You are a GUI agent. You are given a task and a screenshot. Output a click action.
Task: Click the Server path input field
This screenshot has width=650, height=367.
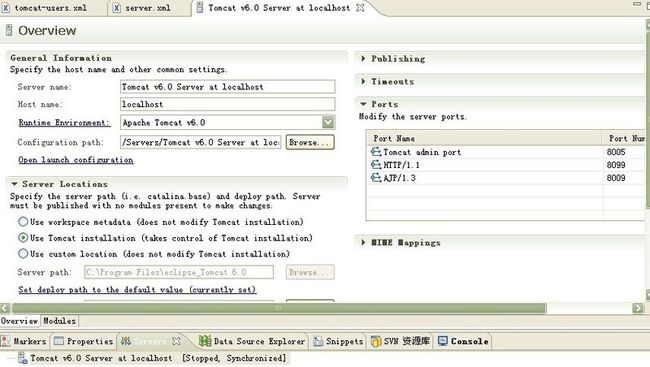coord(179,272)
